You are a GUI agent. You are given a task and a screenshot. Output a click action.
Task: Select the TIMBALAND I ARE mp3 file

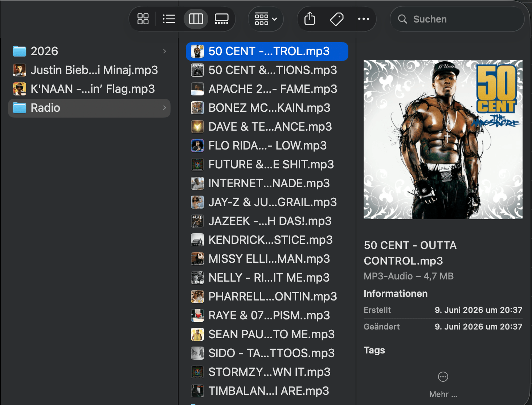click(x=267, y=391)
